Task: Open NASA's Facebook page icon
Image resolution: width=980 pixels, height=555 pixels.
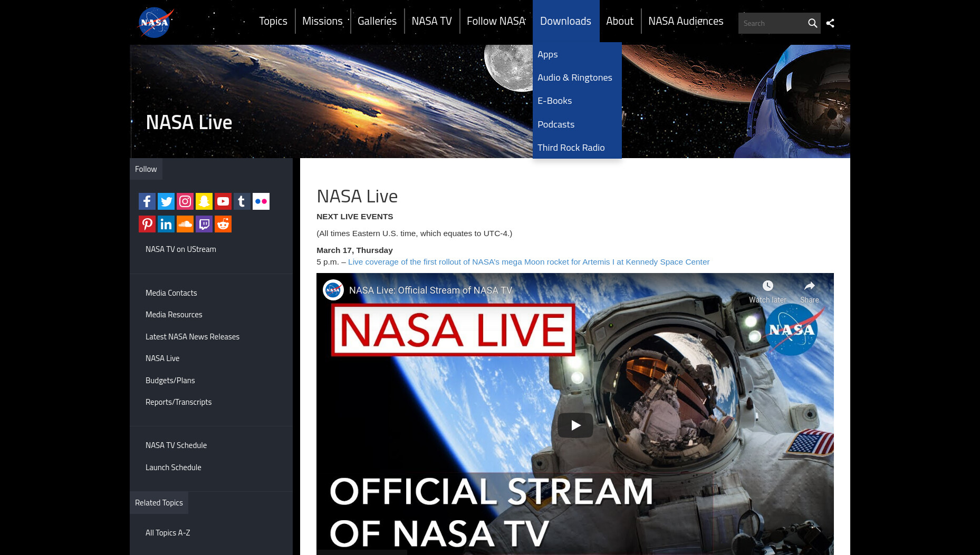Action: (x=147, y=201)
